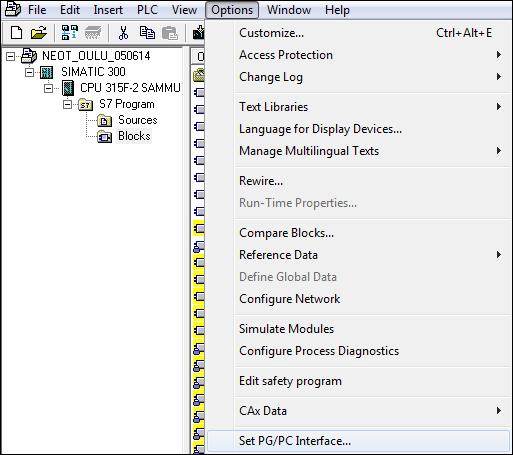Image resolution: width=513 pixels, height=455 pixels.
Task: Choose Edit safety program entry
Action: coord(358,381)
